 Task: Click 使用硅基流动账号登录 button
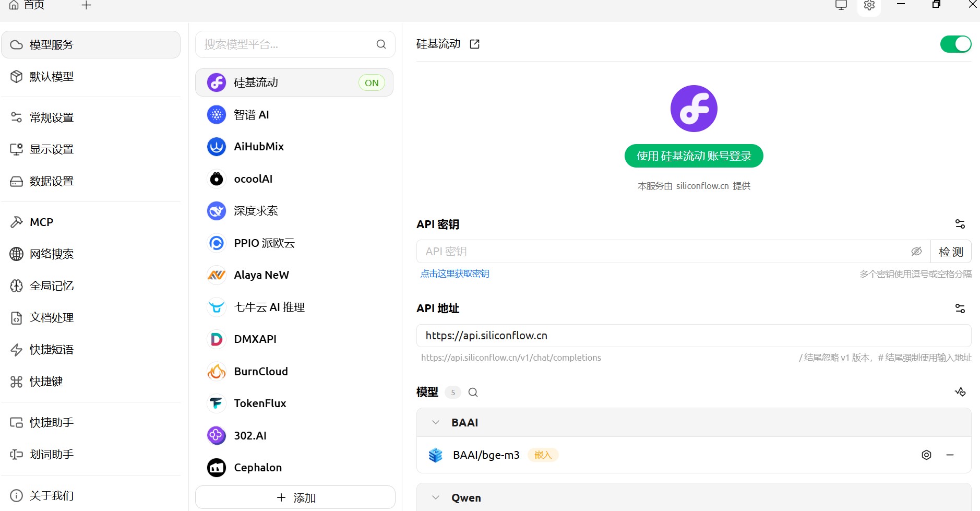point(694,156)
